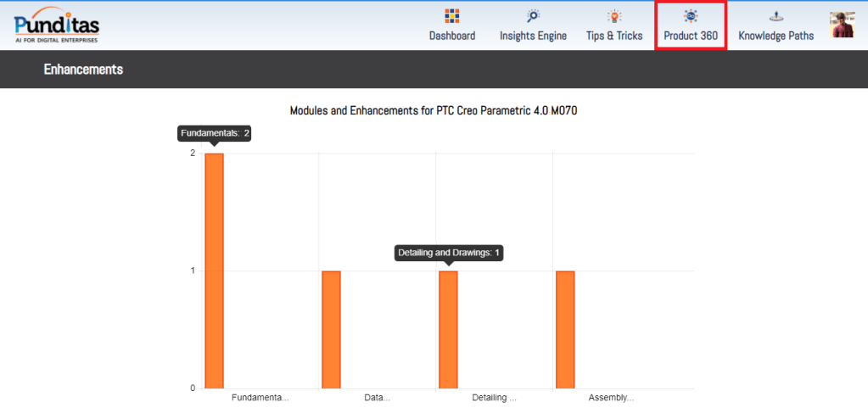Viewport: 868px width, 419px height.
Task: Select the Data module bar
Action: [331, 329]
